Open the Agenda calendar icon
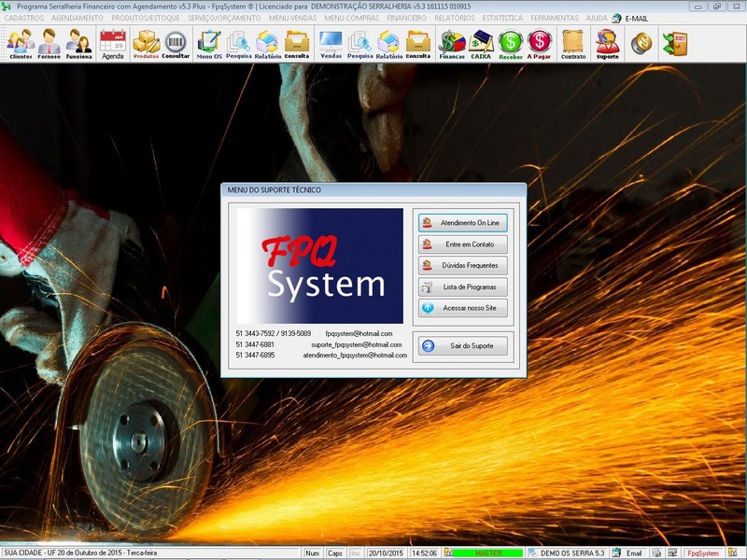Image resolution: width=747 pixels, height=560 pixels. click(x=113, y=43)
